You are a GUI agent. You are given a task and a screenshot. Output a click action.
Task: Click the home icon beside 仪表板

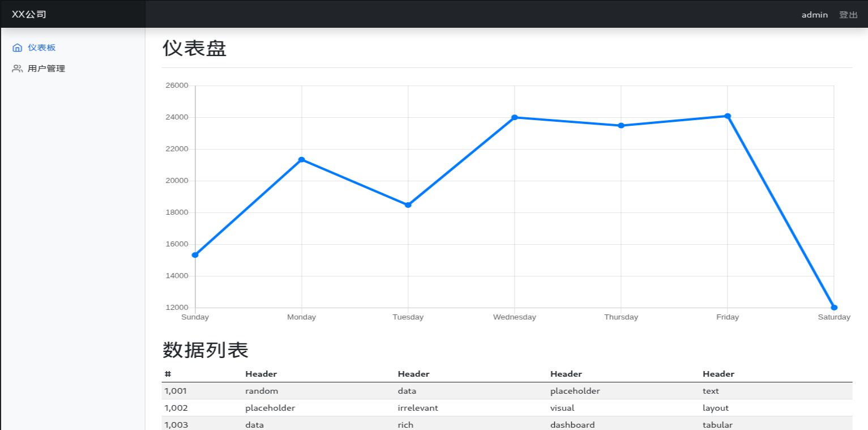[x=17, y=48]
